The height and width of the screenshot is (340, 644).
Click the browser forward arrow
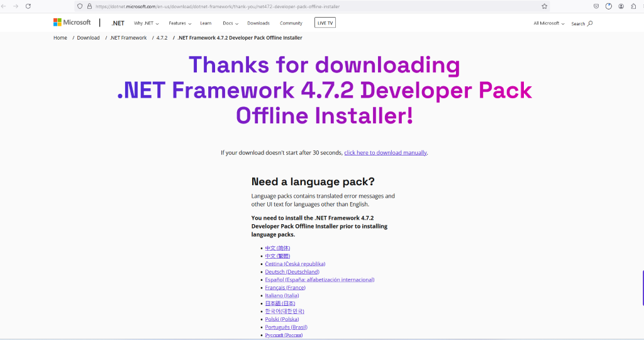16,6
